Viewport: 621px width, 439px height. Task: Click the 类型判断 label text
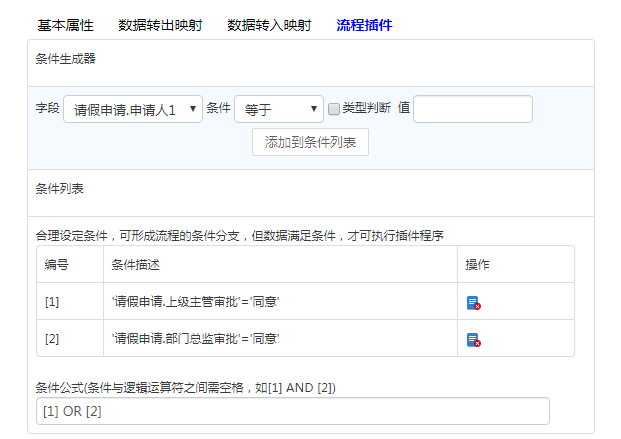366,108
